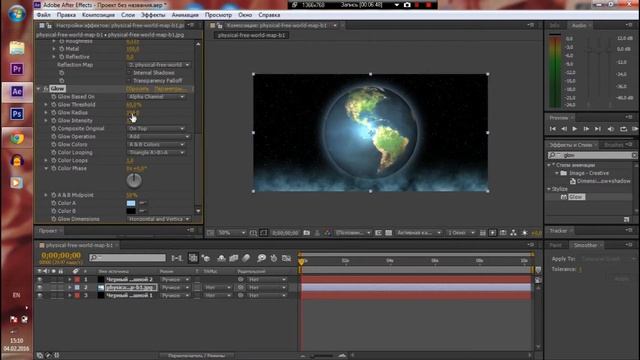Open the Composite Original dropdown
The image size is (640, 360).
(156, 129)
